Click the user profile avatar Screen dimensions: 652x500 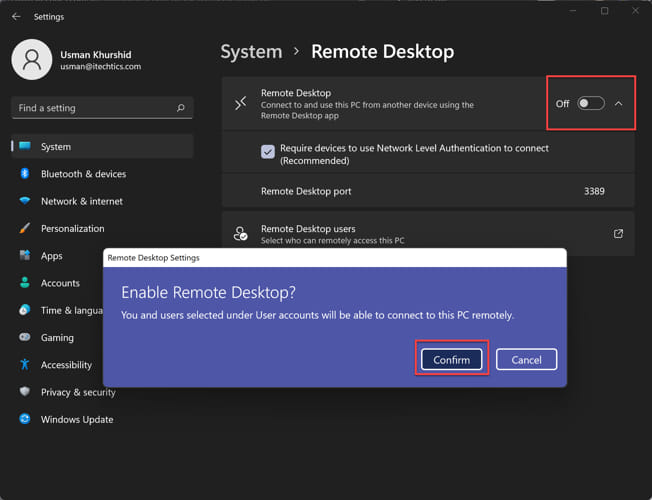[x=32, y=59]
